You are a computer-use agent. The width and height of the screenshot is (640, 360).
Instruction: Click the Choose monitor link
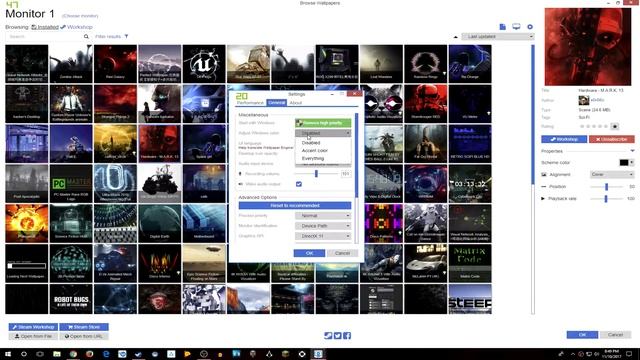80,16
